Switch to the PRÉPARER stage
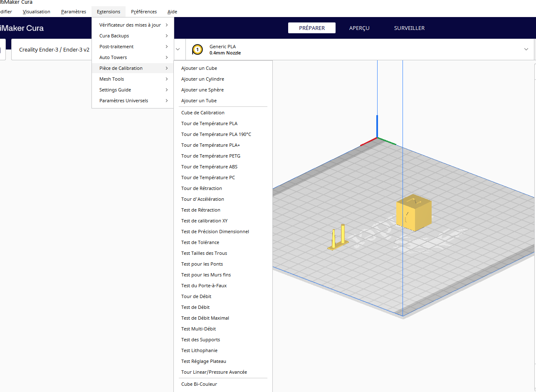 coord(312,28)
